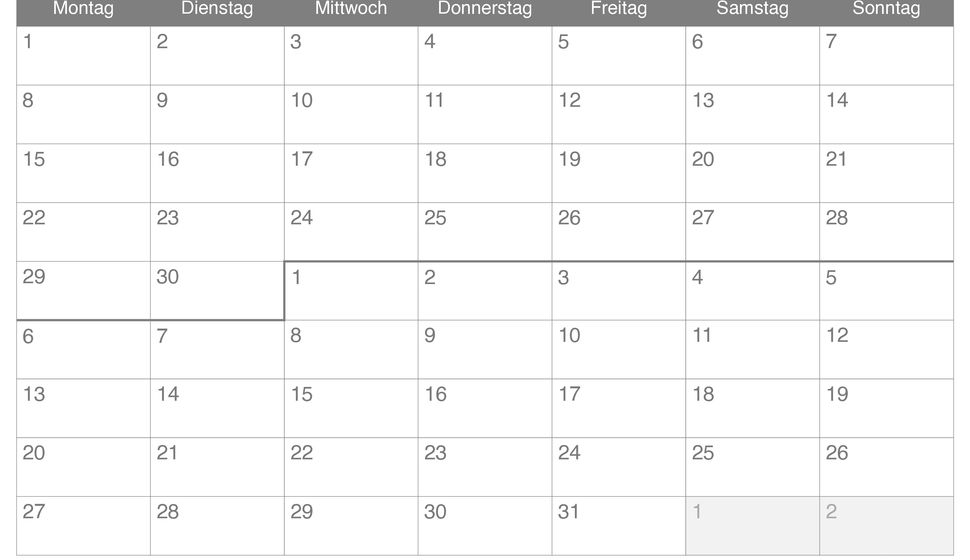Select Sunday the 5th in the outlined row
The width and height of the screenshot is (970, 560).
(886, 291)
